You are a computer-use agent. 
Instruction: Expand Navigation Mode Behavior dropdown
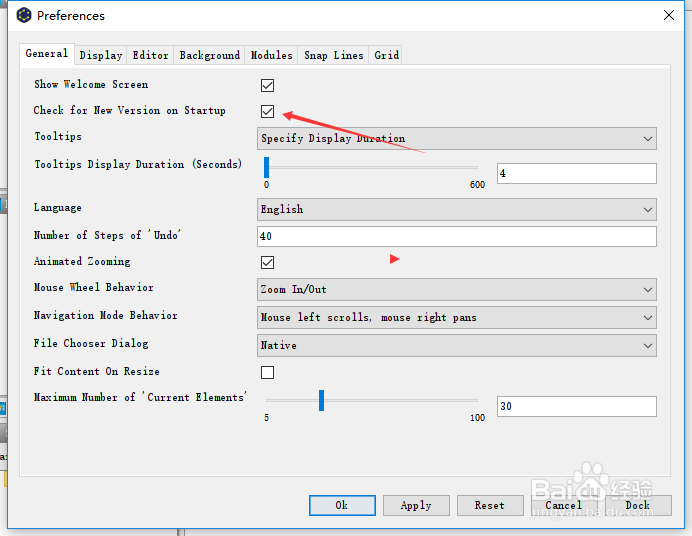(x=457, y=318)
